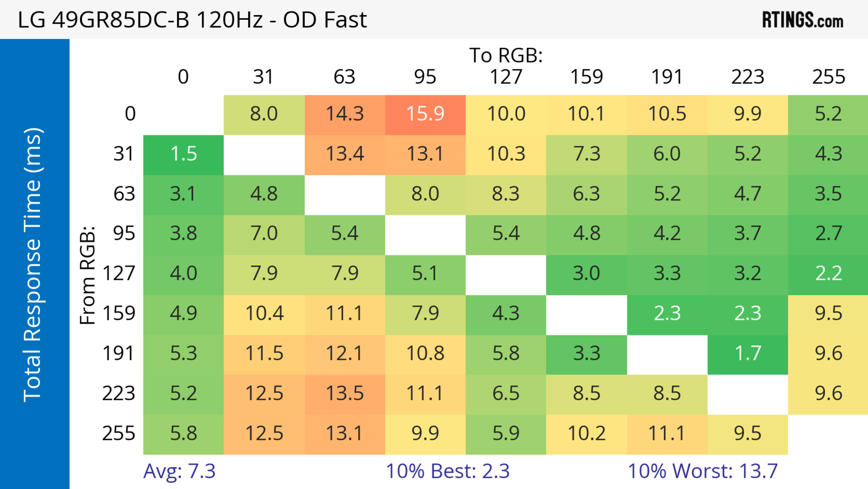This screenshot has width=868, height=489.
Task: Click the red 15.9 heatmap cell
Action: (425, 114)
